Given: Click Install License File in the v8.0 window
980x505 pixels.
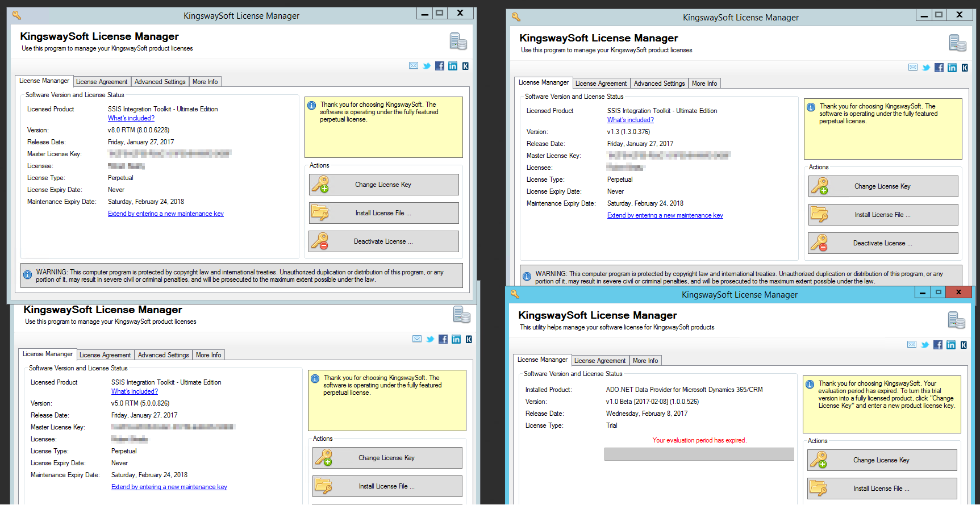Looking at the screenshot, I should [384, 213].
